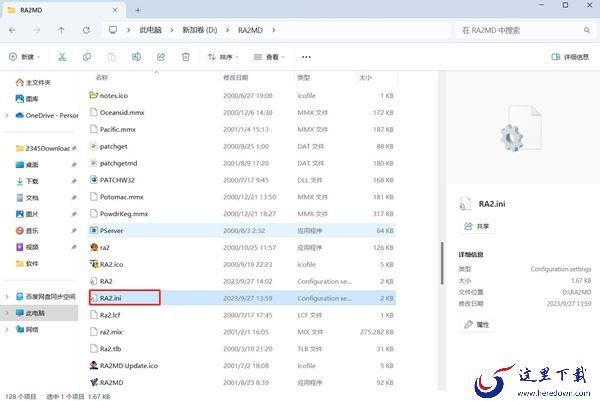Click the Properties button in details pane
Image resolution: width=600 pixels, height=401 pixels.
pyautogui.click(x=477, y=324)
